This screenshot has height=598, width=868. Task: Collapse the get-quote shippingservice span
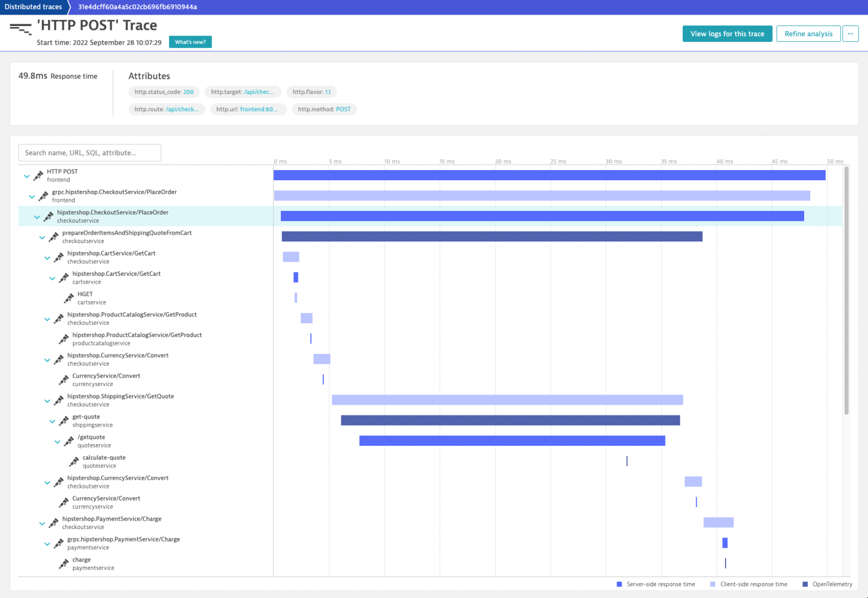52,421
